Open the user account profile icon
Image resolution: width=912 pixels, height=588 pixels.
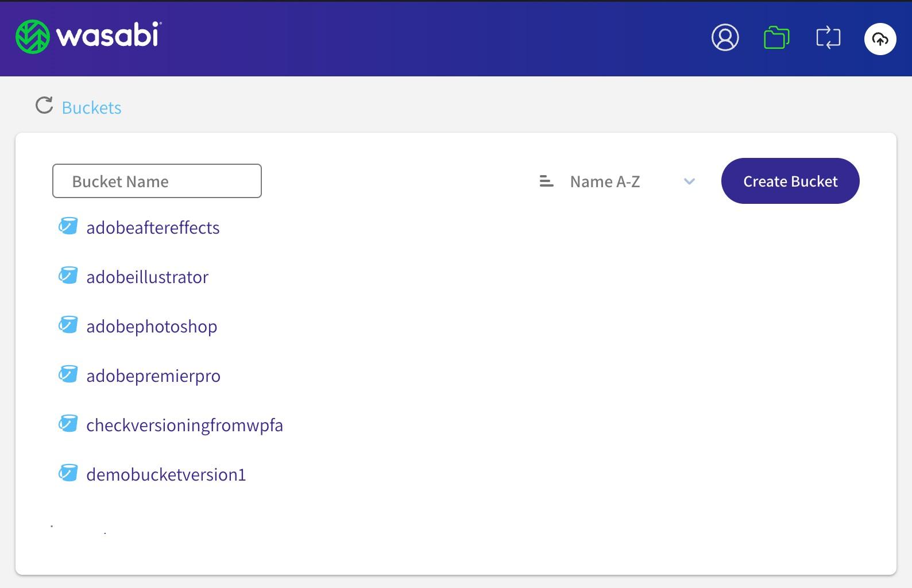[x=725, y=38]
